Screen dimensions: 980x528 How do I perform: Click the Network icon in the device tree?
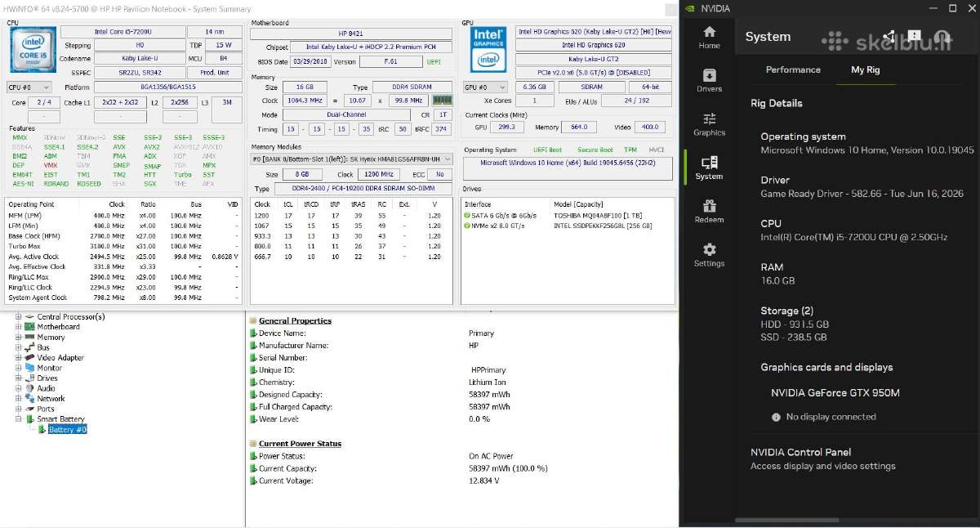[x=30, y=399]
